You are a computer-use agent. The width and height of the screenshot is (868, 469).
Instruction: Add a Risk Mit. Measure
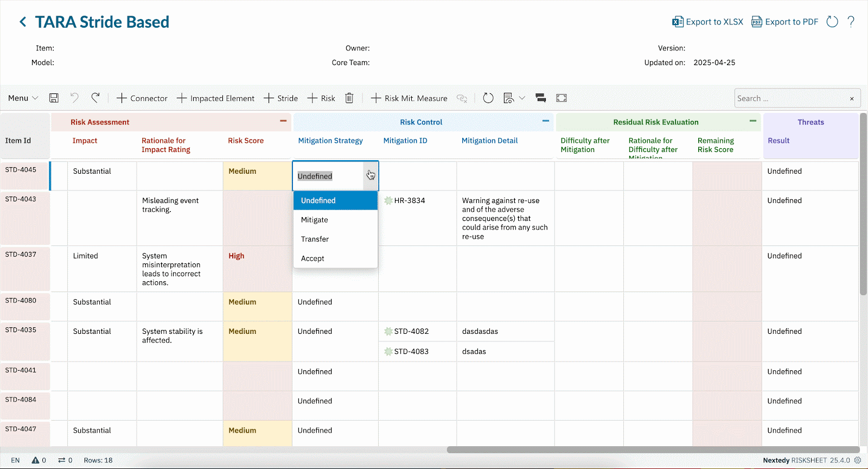click(x=409, y=98)
